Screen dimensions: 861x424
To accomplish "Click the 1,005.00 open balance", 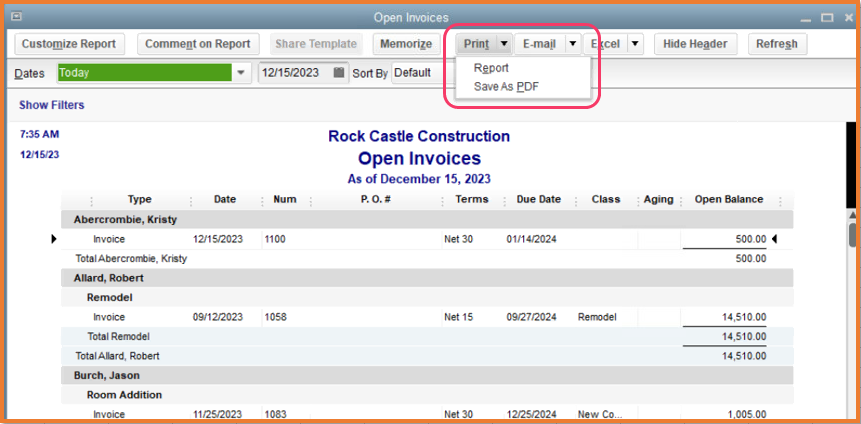I will (x=746, y=414).
